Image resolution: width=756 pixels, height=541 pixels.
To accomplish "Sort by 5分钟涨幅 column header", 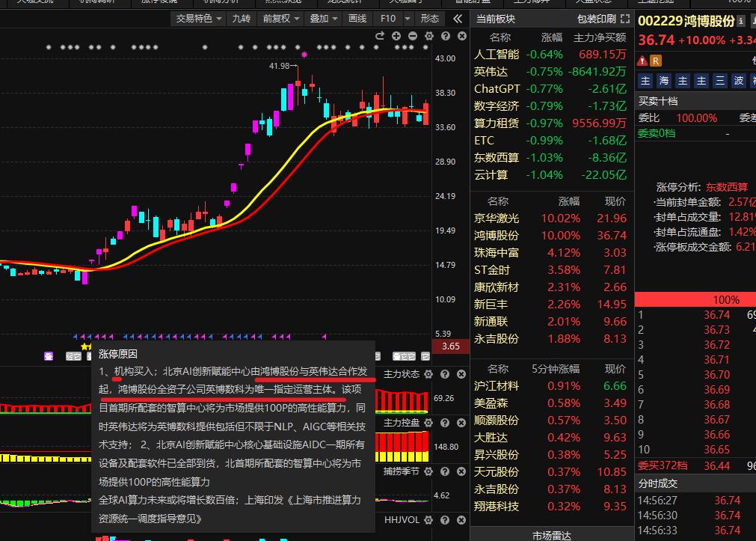I will 556,369.
